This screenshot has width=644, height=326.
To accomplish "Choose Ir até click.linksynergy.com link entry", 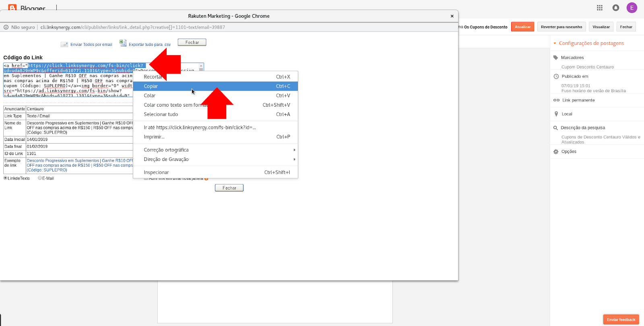I will [x=216, y=127].
